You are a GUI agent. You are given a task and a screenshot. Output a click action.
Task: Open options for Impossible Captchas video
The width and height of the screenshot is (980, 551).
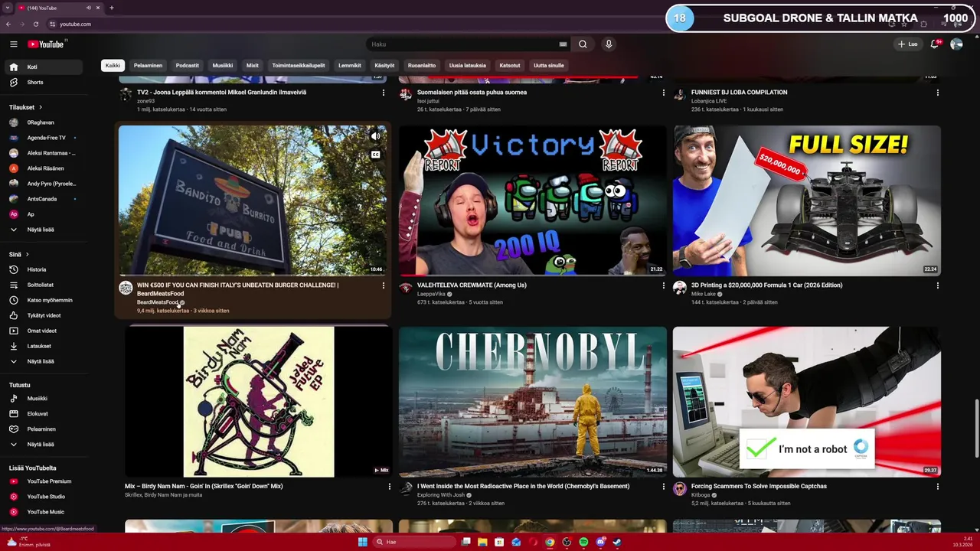pos(937,487)
